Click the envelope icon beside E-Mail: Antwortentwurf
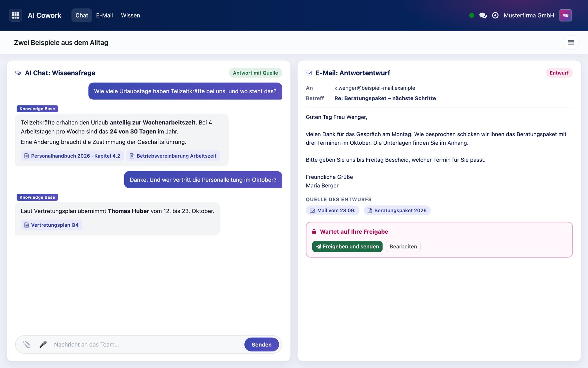The height and width of the screenshot is (368, 588). [309, 73]
